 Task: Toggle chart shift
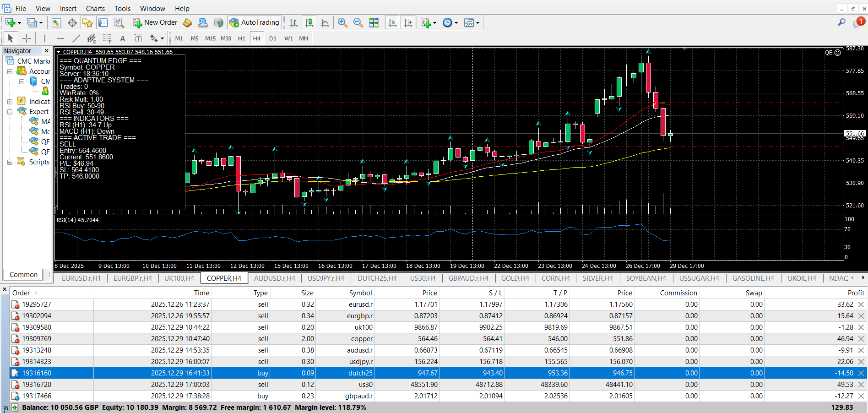point(408,22)
